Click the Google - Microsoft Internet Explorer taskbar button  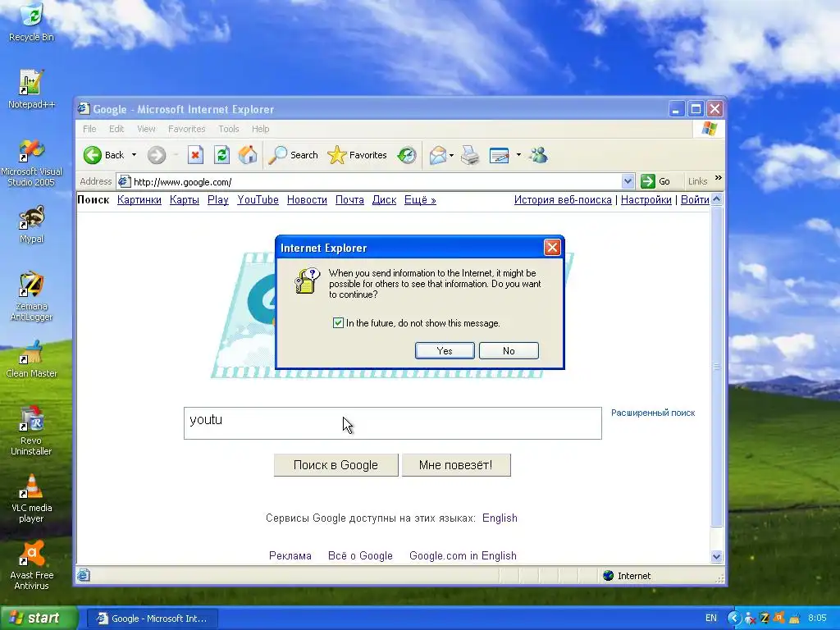click(152, 619)
